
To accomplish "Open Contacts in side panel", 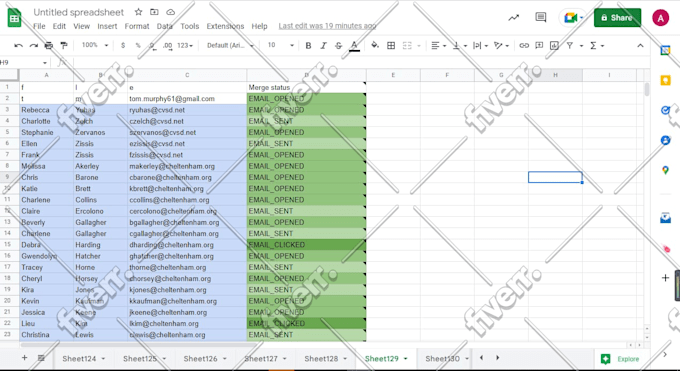I will click(x=665, y=140).
